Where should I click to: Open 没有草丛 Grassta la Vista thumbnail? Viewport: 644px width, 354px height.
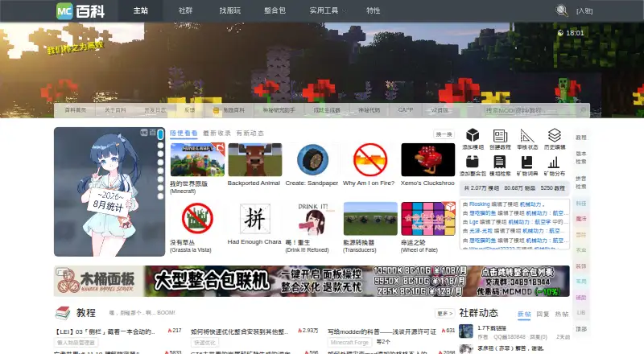click(197, 219)
